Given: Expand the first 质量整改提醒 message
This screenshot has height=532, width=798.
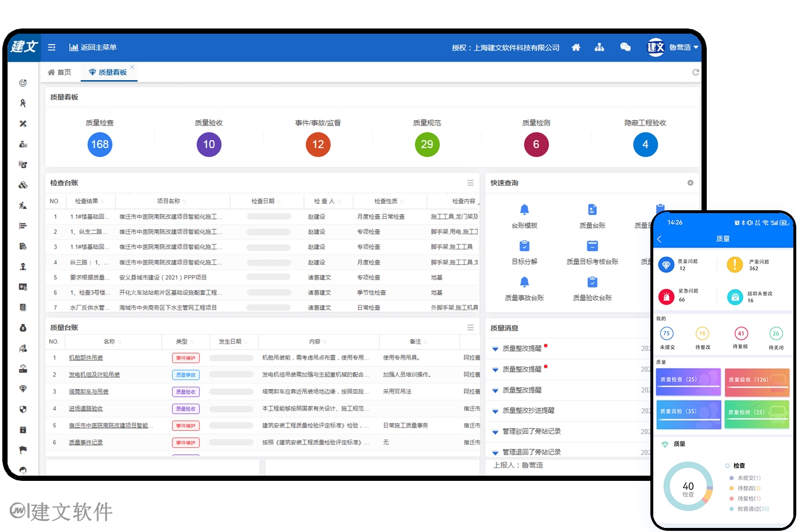Looking at the screenshot, I should tap(495, 349).
